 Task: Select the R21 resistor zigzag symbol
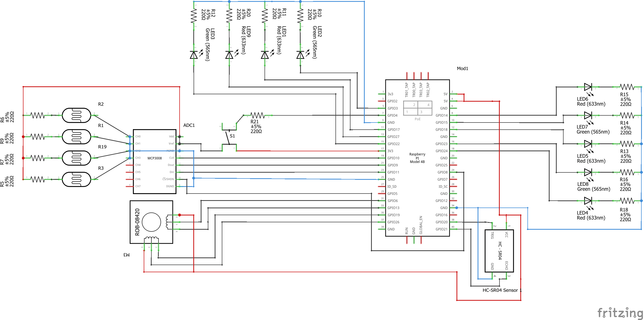[x=257, y=115]
